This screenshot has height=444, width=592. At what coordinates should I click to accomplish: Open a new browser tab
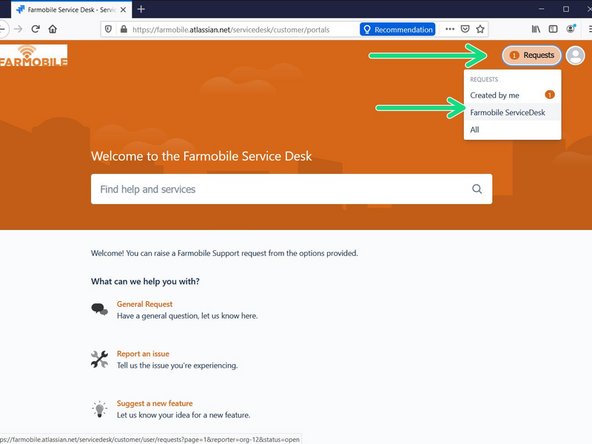click(141, 9)
